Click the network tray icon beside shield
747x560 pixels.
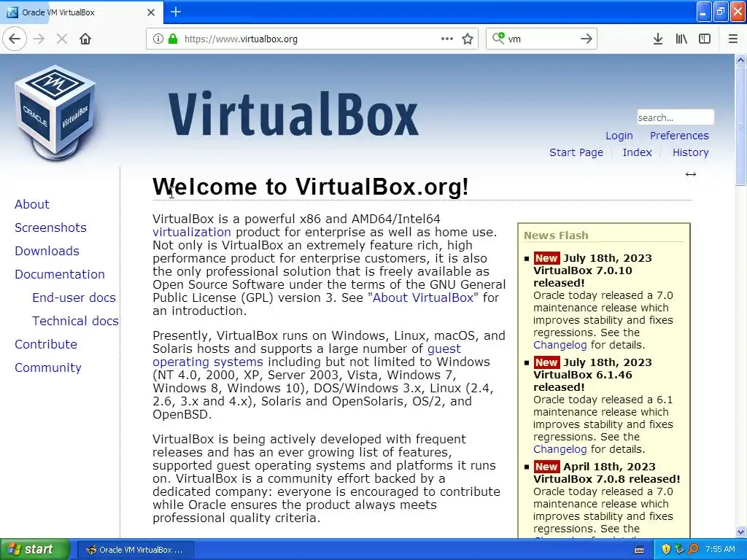point(679,550)
